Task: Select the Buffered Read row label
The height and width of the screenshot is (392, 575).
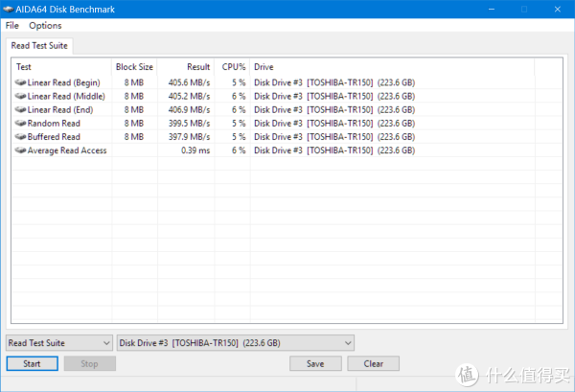Action: (x=54, y=137)
